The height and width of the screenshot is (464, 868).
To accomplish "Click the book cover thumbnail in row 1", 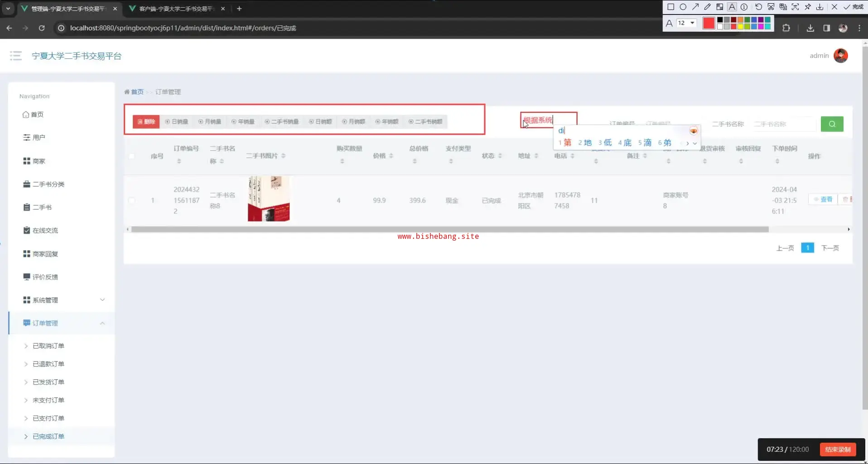I will click(269, 198).
